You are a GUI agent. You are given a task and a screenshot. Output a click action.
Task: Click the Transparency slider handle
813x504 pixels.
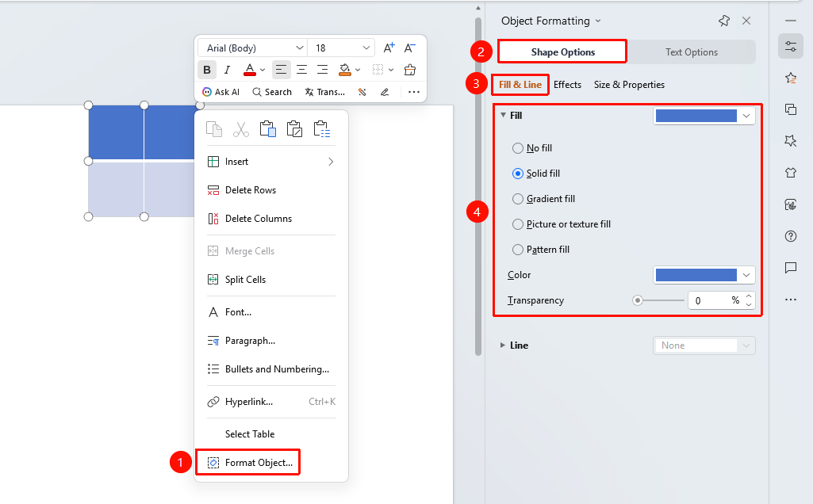click(638, 300)
